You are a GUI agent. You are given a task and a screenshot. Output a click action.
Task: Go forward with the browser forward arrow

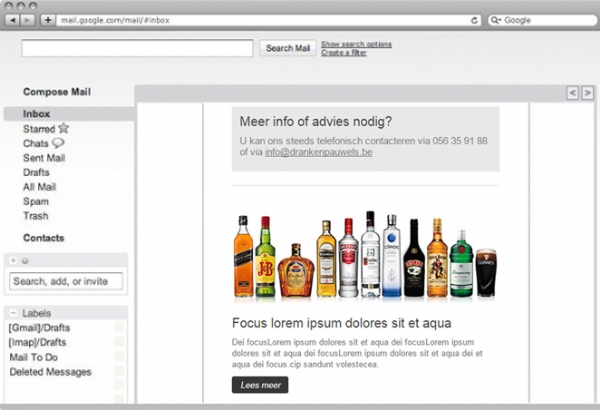[27, 20]
